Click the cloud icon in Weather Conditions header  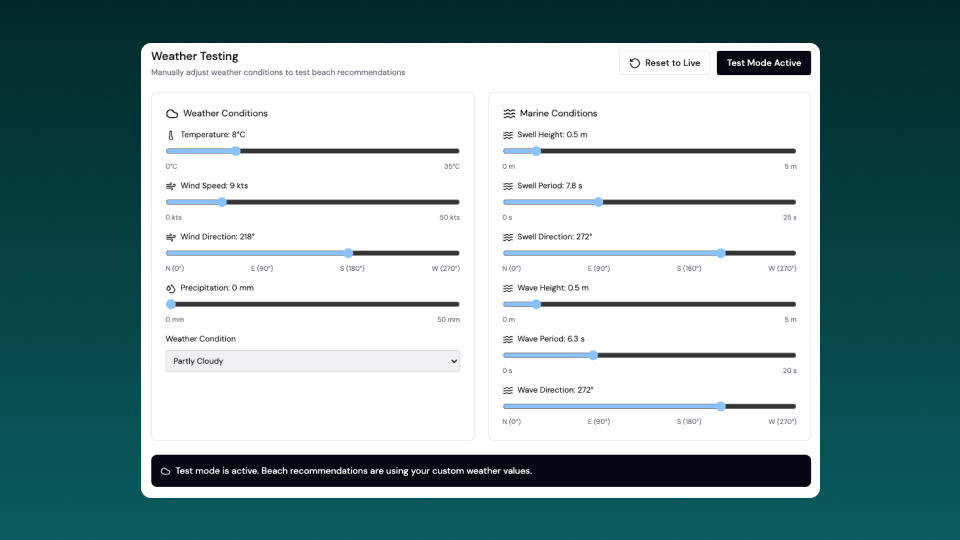coord(172,114)
